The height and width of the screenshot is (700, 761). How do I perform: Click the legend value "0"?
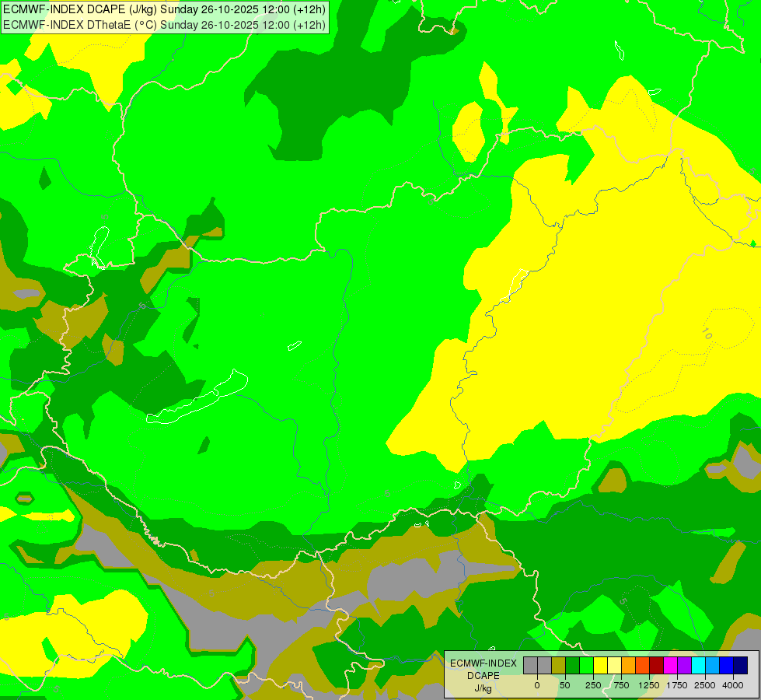537,685
